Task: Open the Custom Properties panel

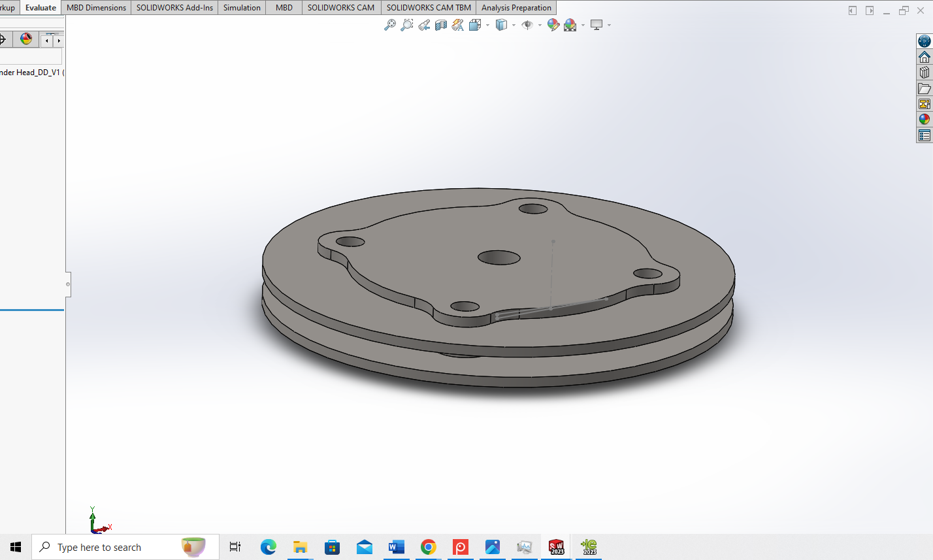Action: click(x=924, y=135)
